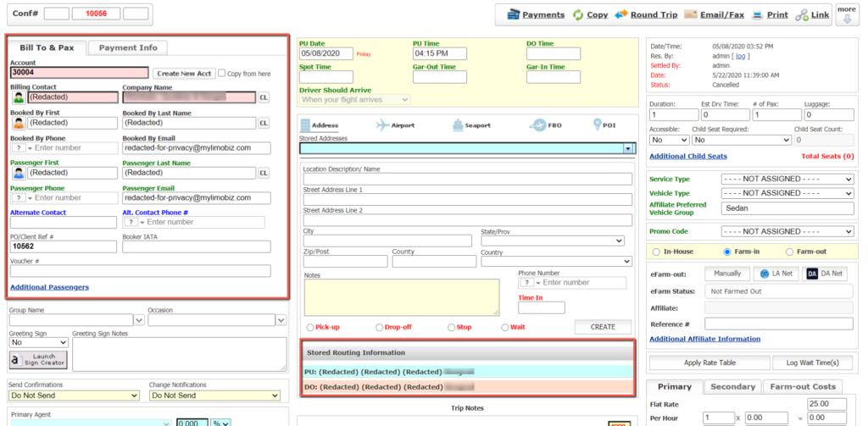Select the Seaport location type icon
This screenshot has width=868, height=426.
pos(459,124)
